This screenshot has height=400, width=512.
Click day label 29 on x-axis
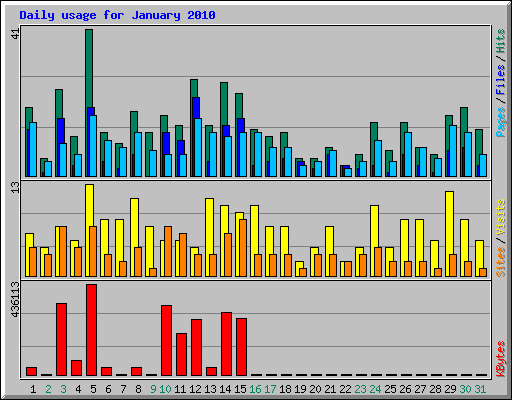click(450, 389)
